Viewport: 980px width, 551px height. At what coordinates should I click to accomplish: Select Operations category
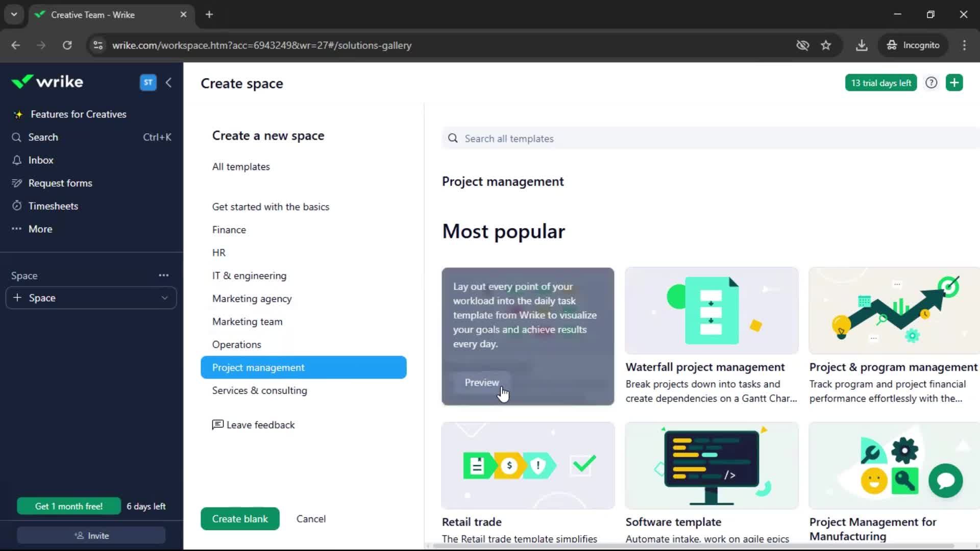pyautogui.click(x=237, y=344)
